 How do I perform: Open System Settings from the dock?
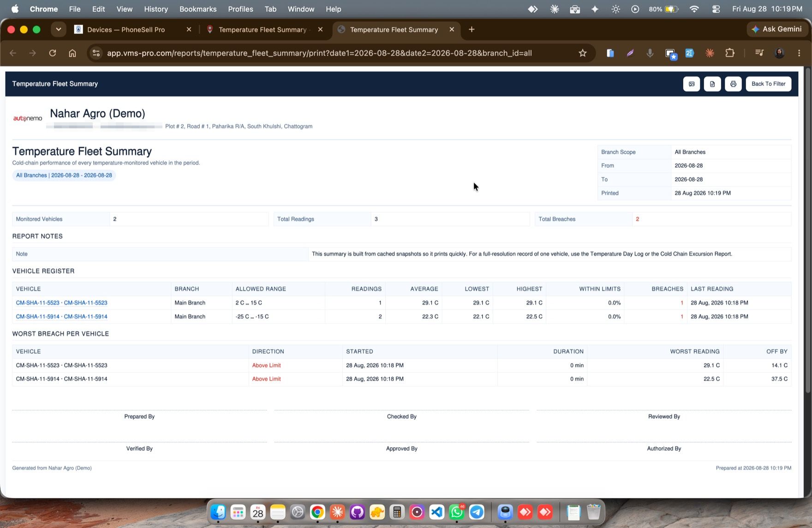pyautogui.click(x=298, y=512)
